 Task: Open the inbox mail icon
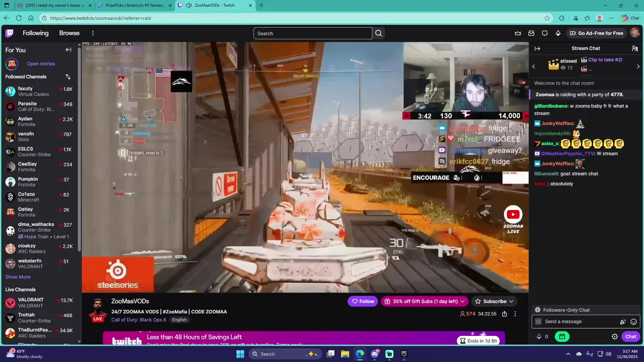(x=531, y=33)
